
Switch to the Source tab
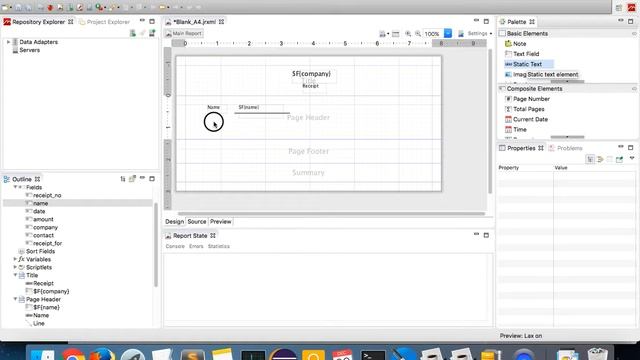197,222
